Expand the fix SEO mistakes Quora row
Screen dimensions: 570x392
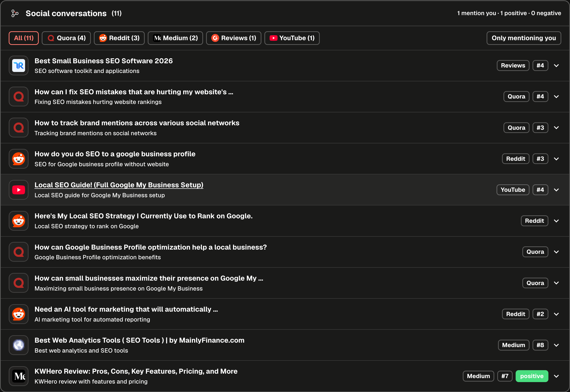click(556, 97)
